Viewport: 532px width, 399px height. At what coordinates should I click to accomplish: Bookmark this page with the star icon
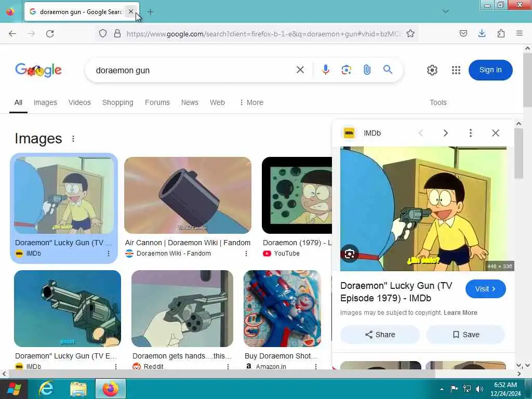[410, 34]
